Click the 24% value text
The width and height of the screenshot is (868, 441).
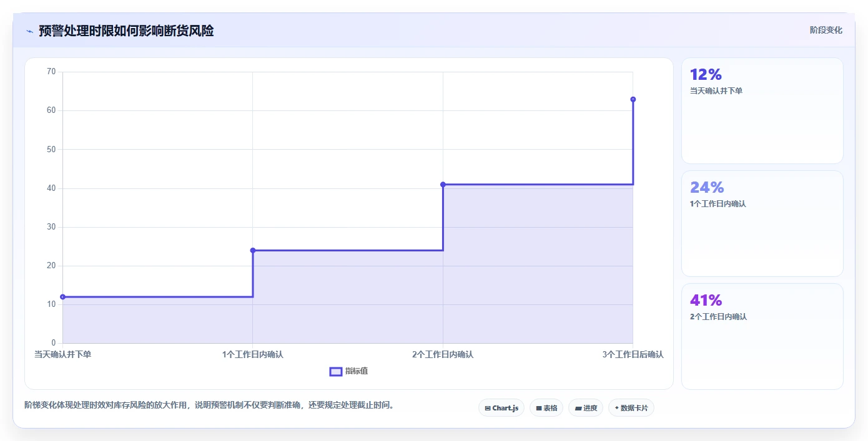click(x=707, y=188)
